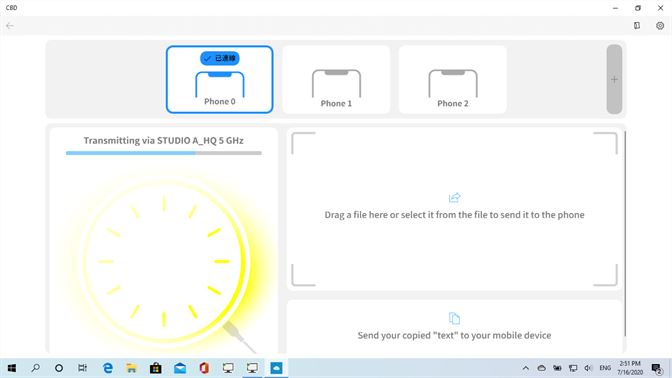This screenshot has width=672, height=378.
Task: Click the connected status badge on Phone 0
Action: 219,58
